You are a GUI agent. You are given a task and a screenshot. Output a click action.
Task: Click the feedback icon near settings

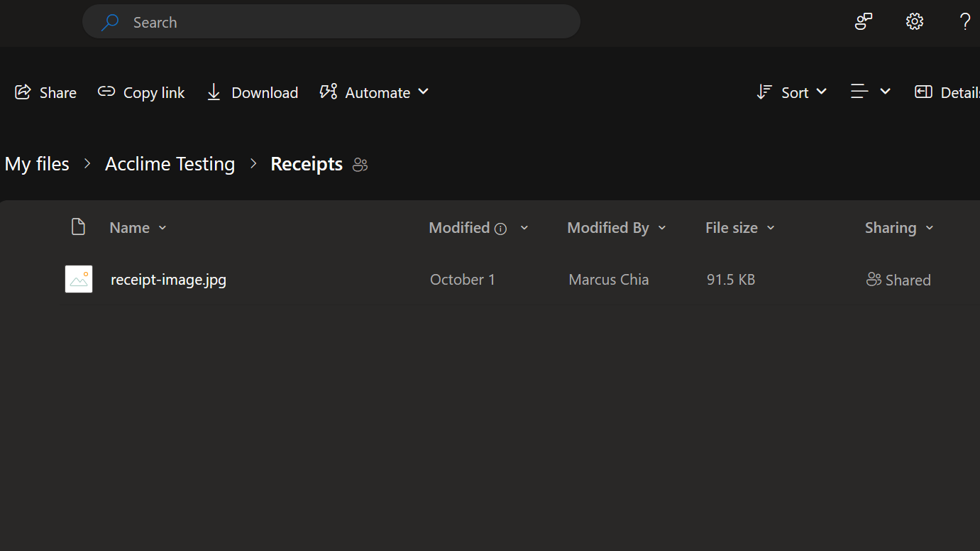[x=863, y=21]
